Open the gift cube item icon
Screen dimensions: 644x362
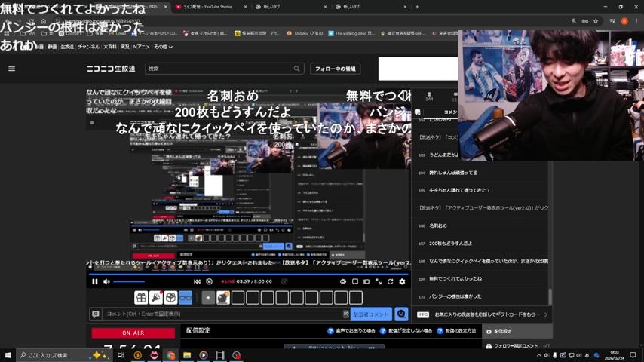pyautogui.click(x=170, y=297)
